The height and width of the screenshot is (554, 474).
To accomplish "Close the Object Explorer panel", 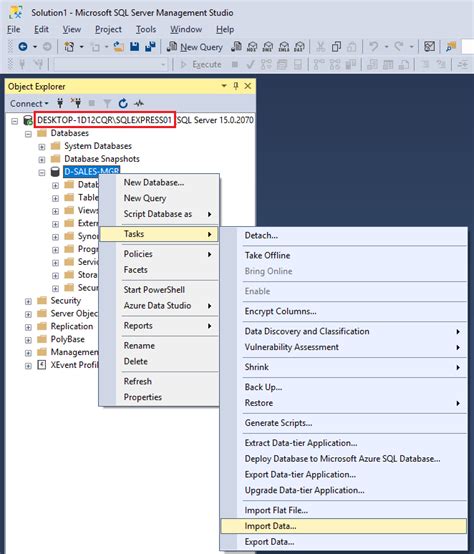I will tap(248, 86).
